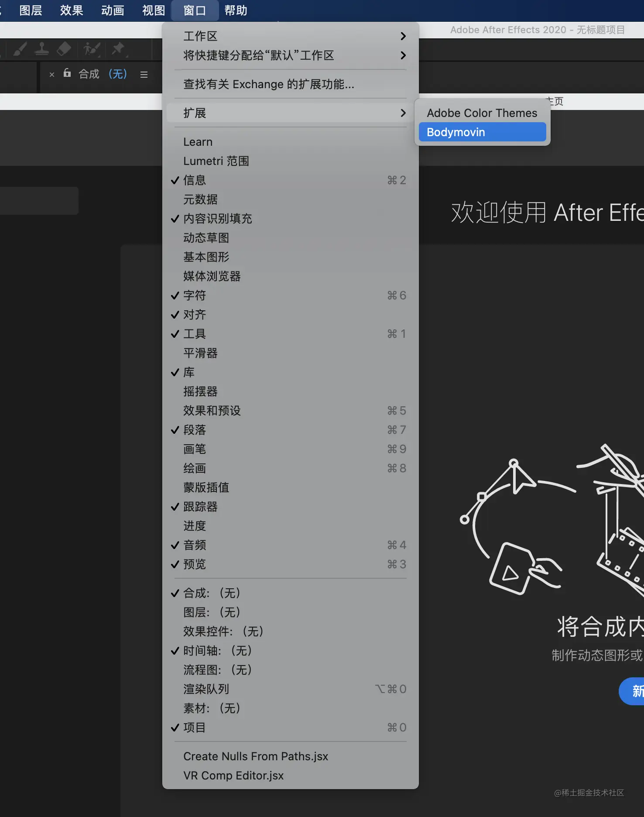
Task: Show the 摇摆器 panel
Action: pyautogui.click(x=290, y=391)
